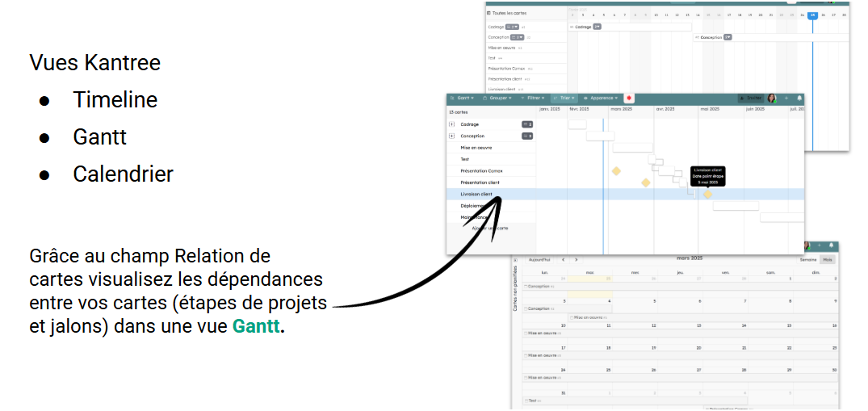Click the Déploiement task bar in Gantt chart
This screenshot has width=868, height=411.
(735, 206)
